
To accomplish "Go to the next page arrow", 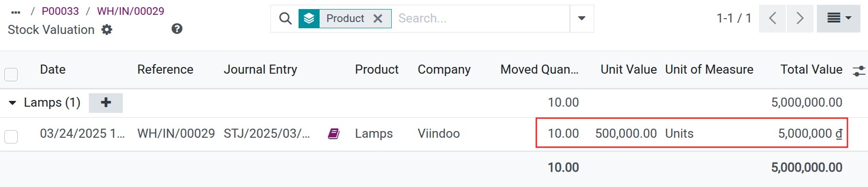I will (800, 19).
